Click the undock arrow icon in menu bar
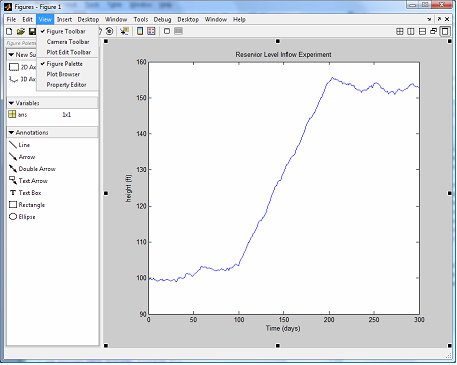 pos(439,19)
